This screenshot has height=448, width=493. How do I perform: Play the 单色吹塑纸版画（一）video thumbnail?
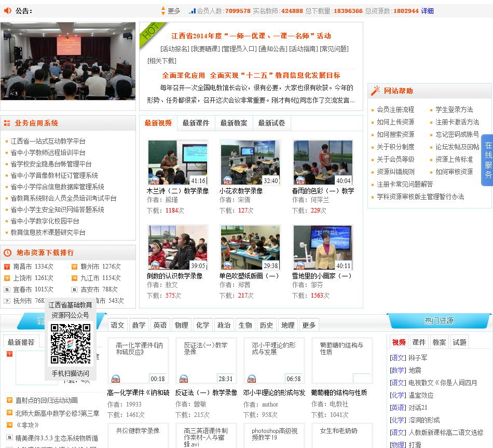(x=250, y=247)
